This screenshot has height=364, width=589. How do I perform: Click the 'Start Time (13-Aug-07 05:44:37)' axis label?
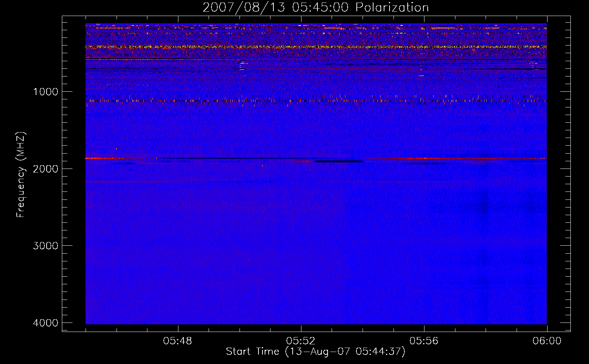[x=316, y=352]
